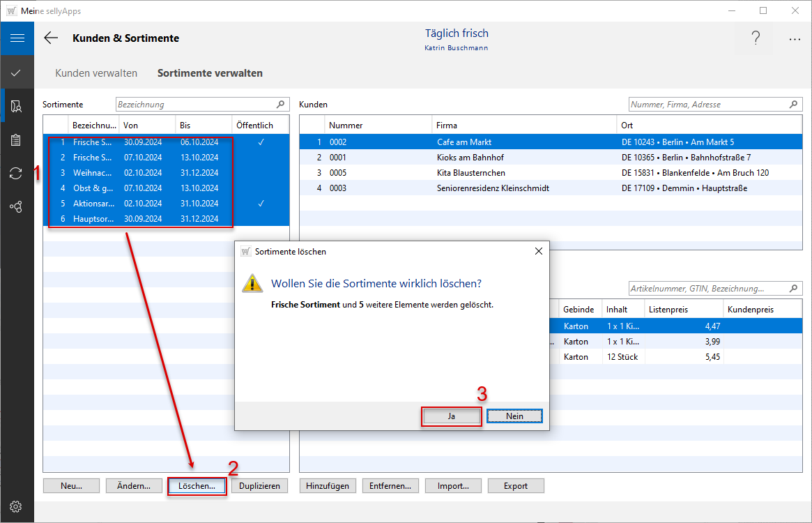This screenshot has width=812, height=523.
Task: Switch to Sortimente verwalten tab
Action: [x=210, y=73]
